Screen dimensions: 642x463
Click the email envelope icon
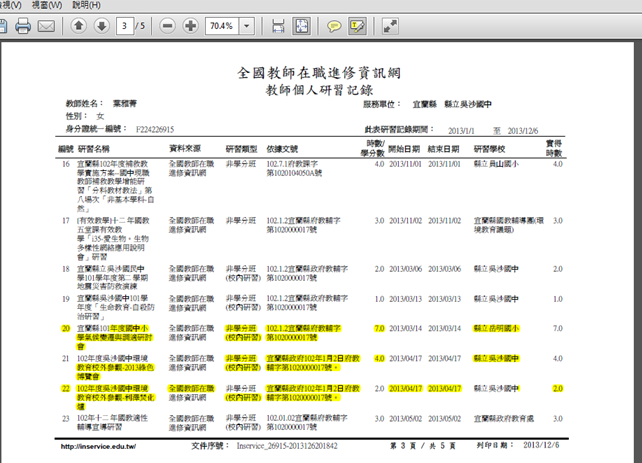point(46,25)
